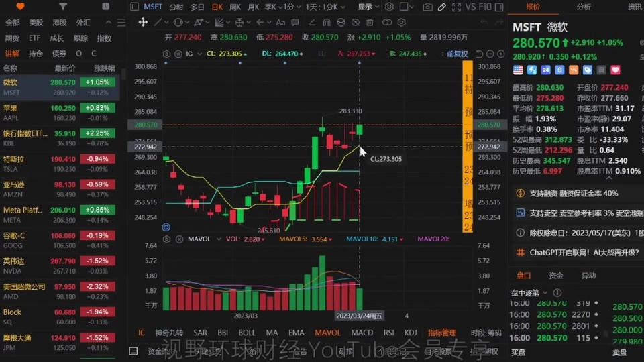Image resolution: width=644 pixels, height=362 pixels.
Task: Collapse the watchlist category chevron
Action: tap(109, 23)
